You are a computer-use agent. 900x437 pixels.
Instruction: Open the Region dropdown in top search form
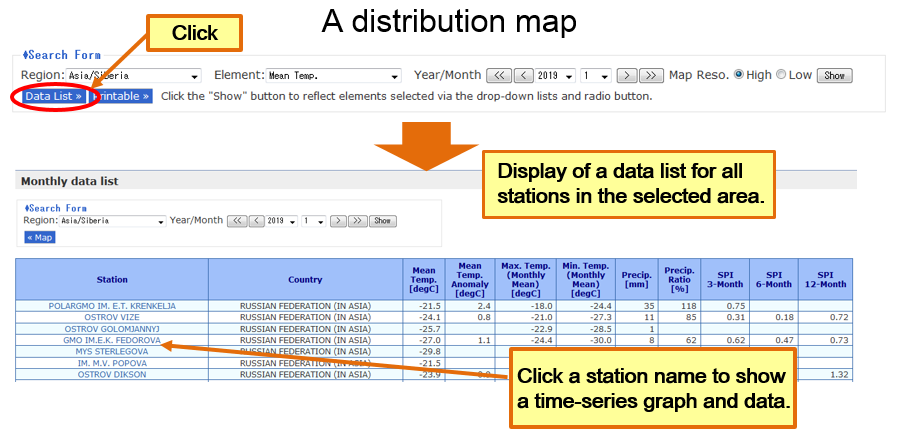134,76
